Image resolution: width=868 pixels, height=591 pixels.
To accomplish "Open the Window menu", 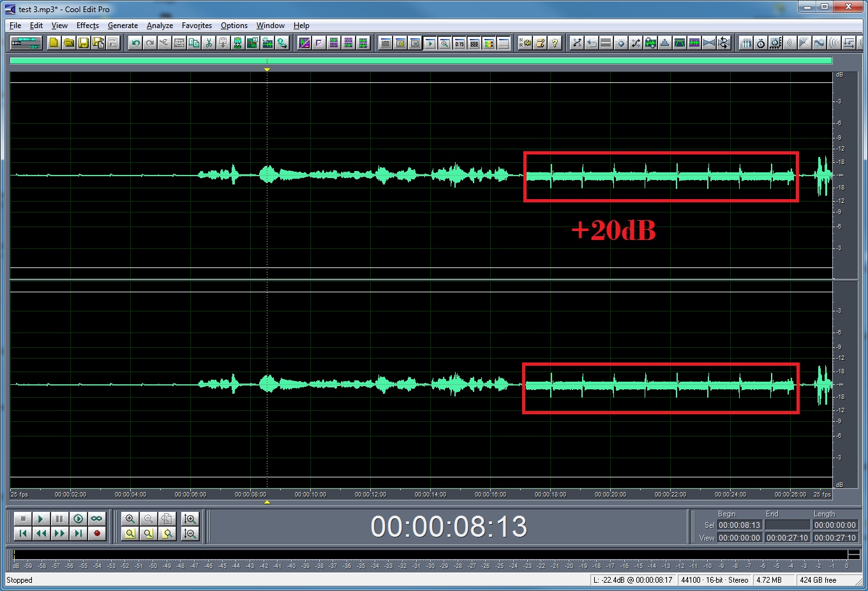I will click(271, 26).
